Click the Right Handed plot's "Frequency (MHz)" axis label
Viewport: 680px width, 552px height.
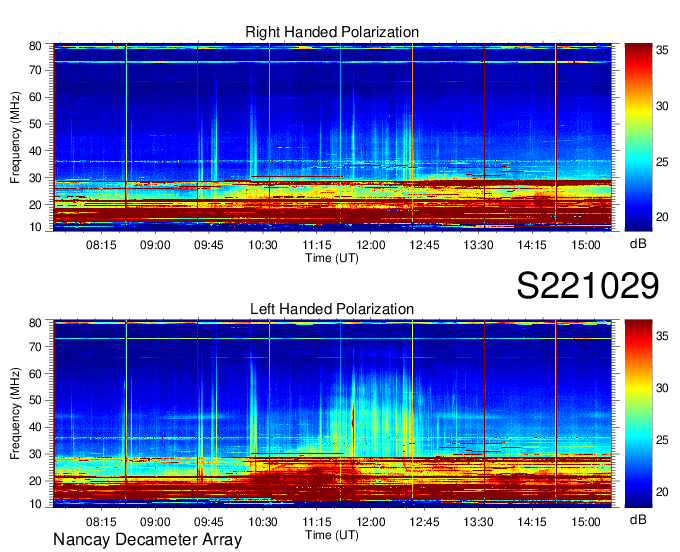(x=15, y=137)
